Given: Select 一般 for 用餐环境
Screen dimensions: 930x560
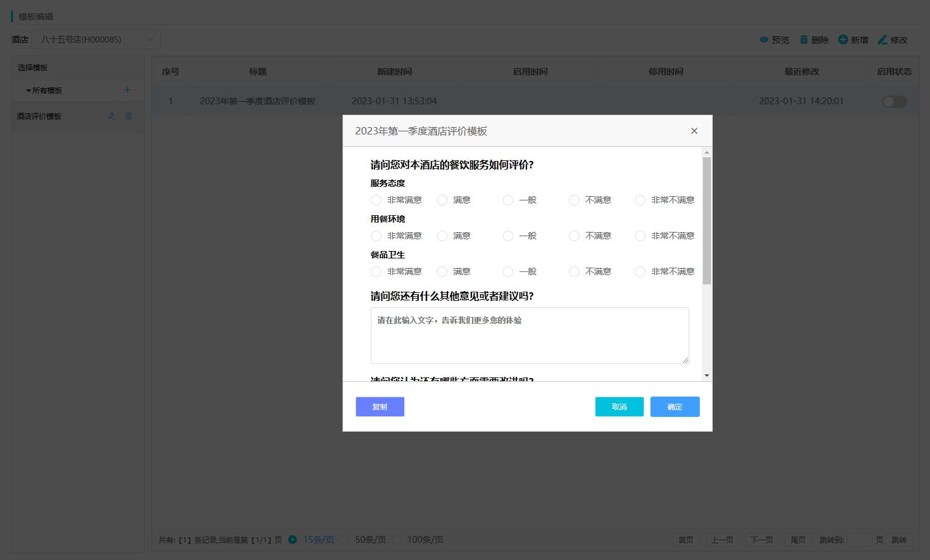Looking at the screenshot, I should coord(508,236).
